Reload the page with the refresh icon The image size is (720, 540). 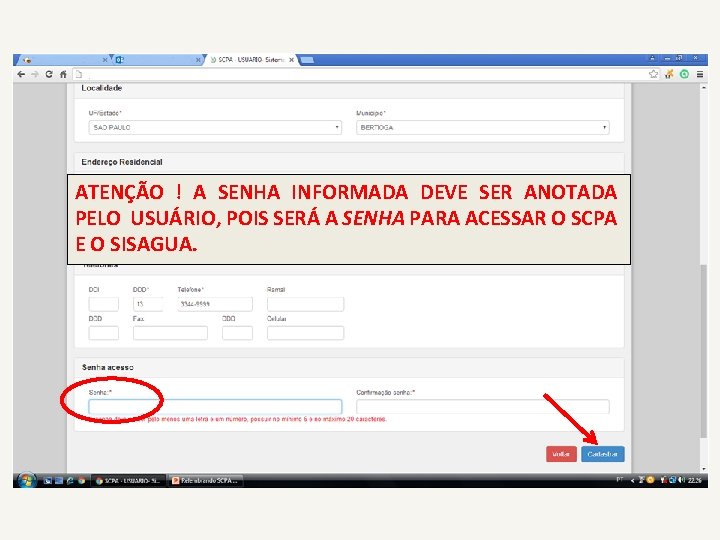[49, 74]
